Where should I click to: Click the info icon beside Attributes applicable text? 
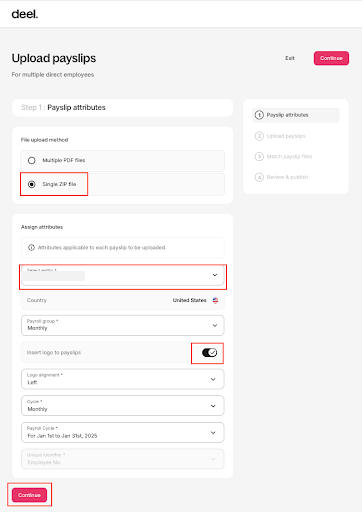(x=31, y=248)
